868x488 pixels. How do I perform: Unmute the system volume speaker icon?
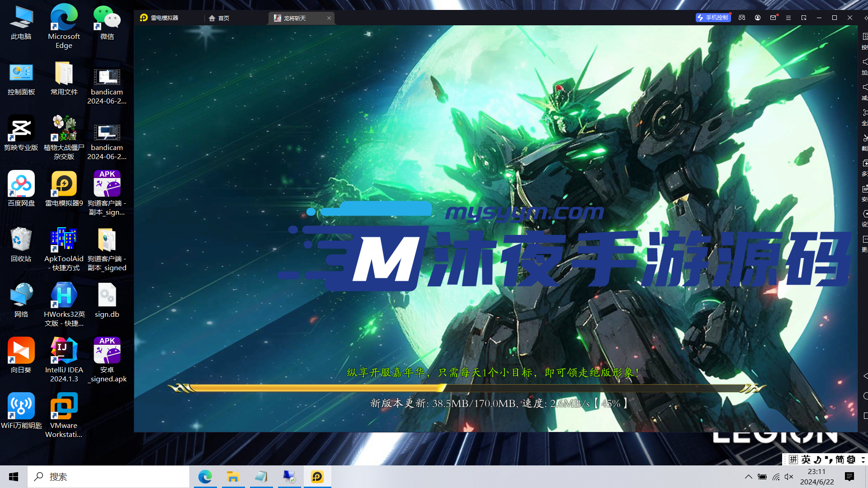[789, 477]
